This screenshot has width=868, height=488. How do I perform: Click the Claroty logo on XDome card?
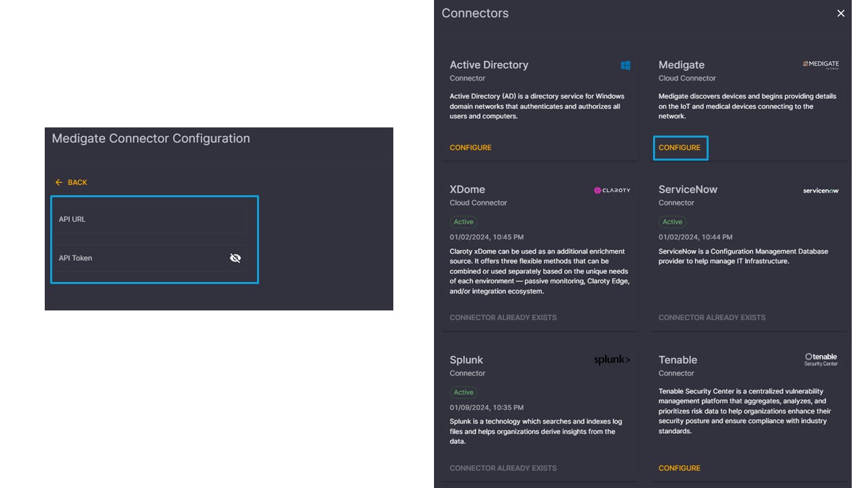pos(612,190)
